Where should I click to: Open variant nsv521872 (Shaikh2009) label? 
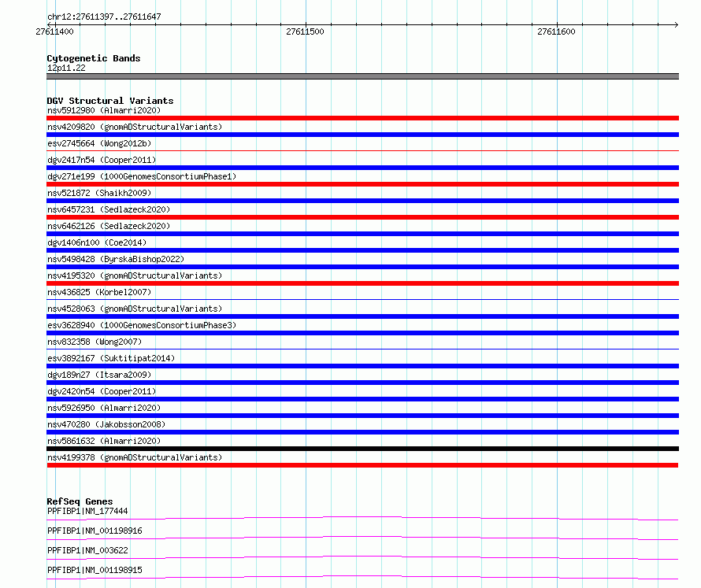99,193
